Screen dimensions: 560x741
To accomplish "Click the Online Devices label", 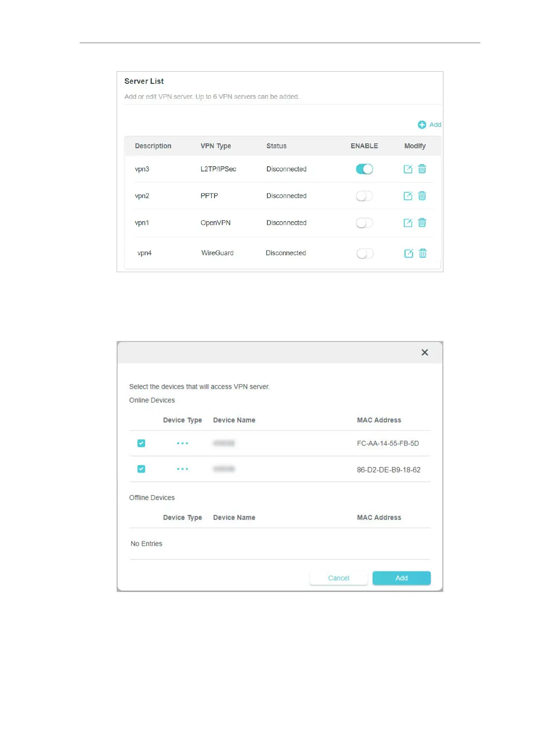I will [x=152, y=400].
